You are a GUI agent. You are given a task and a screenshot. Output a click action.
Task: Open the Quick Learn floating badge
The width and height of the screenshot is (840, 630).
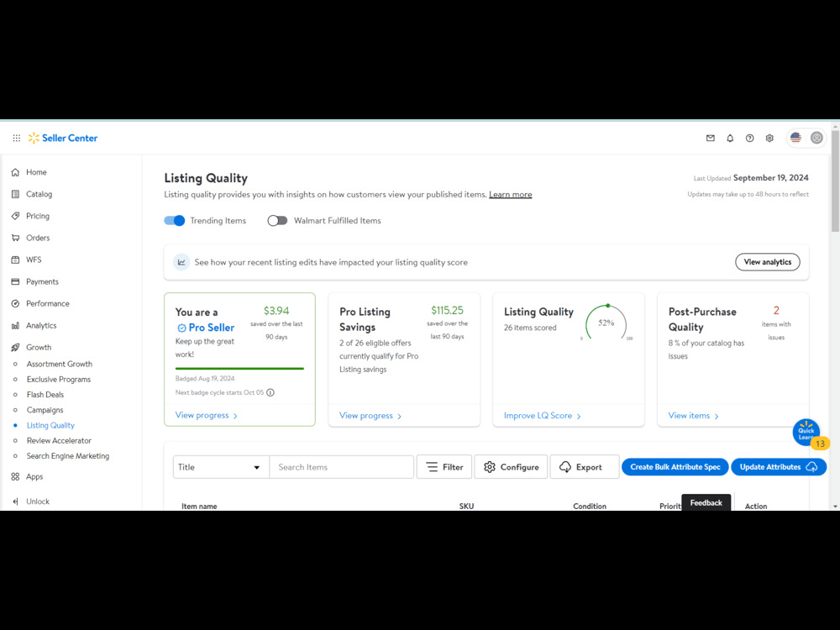pos(806,431)
